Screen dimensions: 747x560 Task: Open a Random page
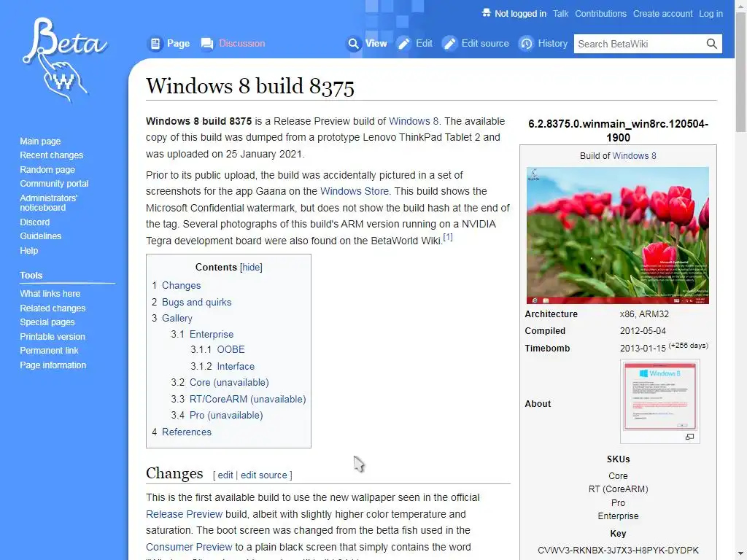pyautogui.click(x=47, y=169)
